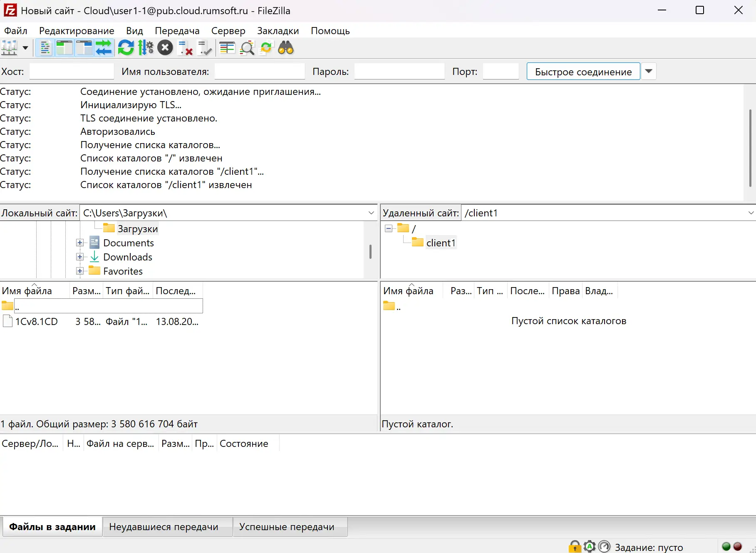Click the auto transfer type gear icon
Image resolution: width=756 pixels, height=553 pixels.
coord(590,547)
